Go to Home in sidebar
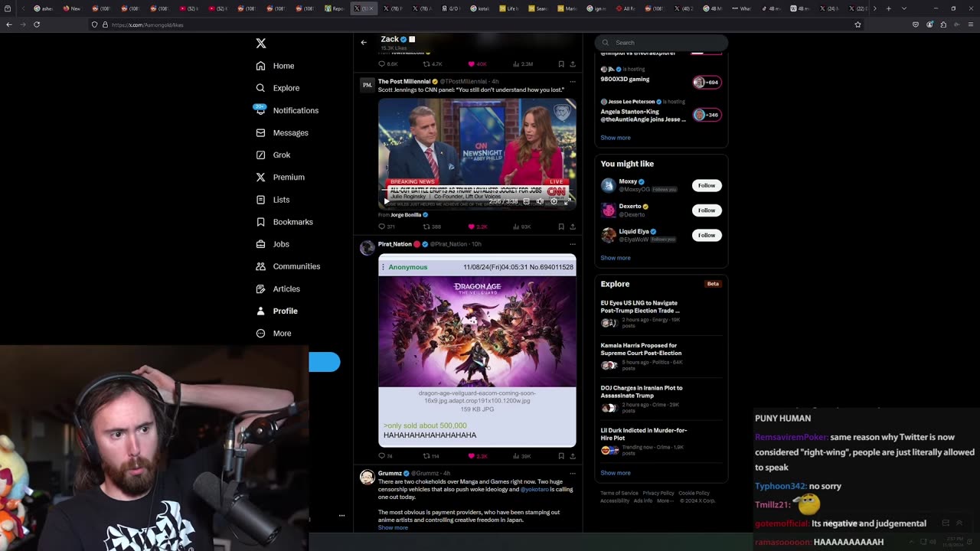 (276, 66)
